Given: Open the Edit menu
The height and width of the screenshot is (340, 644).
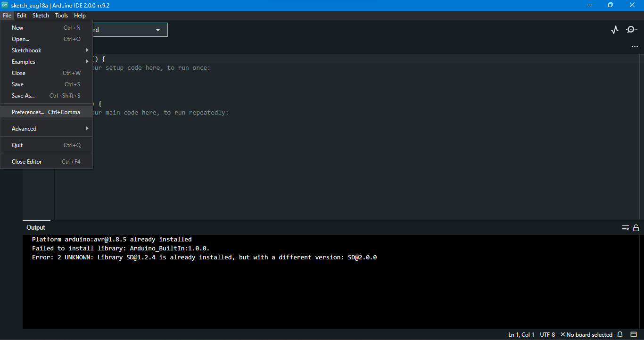Looking at the screenshot, I should click(x=22, y=16).
